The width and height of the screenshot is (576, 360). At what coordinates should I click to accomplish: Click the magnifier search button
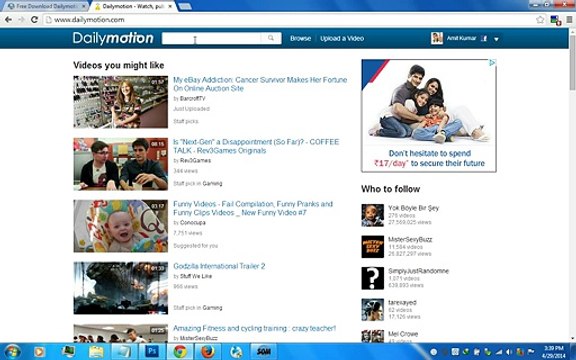(271, 38)
